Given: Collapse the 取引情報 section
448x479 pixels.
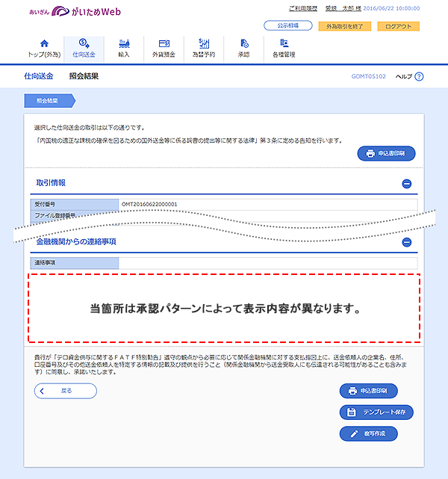Looking at the screenshot, I should tap(407, 184).
